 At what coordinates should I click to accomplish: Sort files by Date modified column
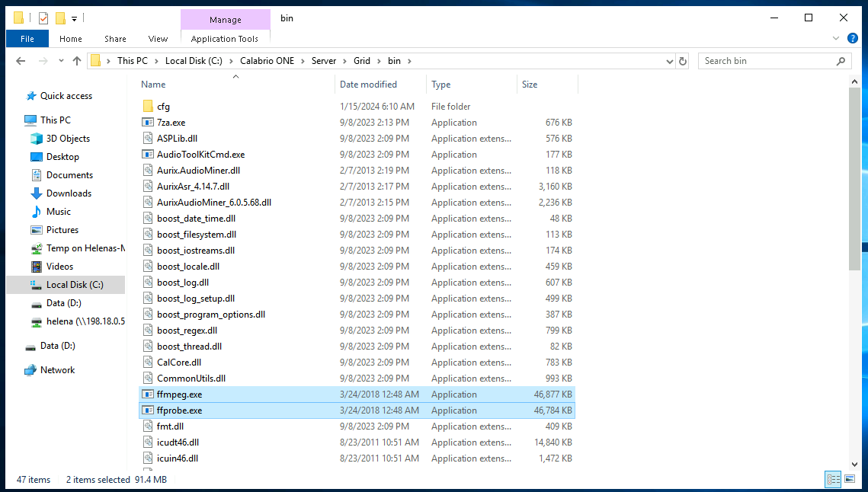(x=368, y=85)
